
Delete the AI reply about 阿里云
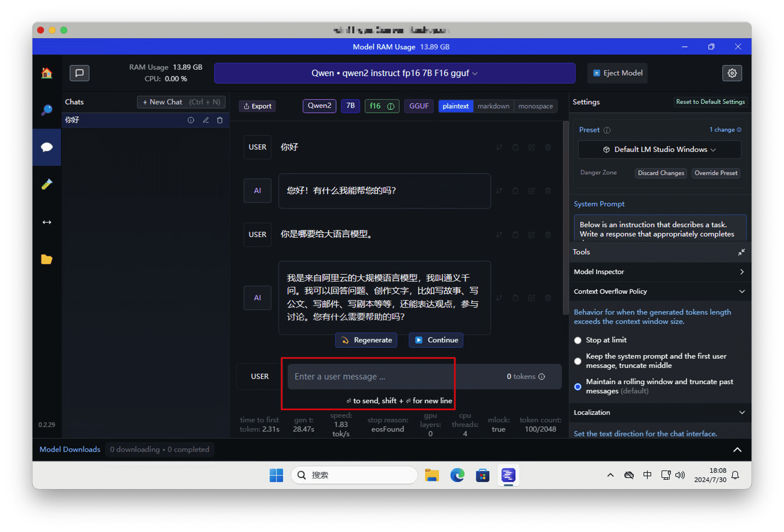pyautogui.click(x=547, y=298)
